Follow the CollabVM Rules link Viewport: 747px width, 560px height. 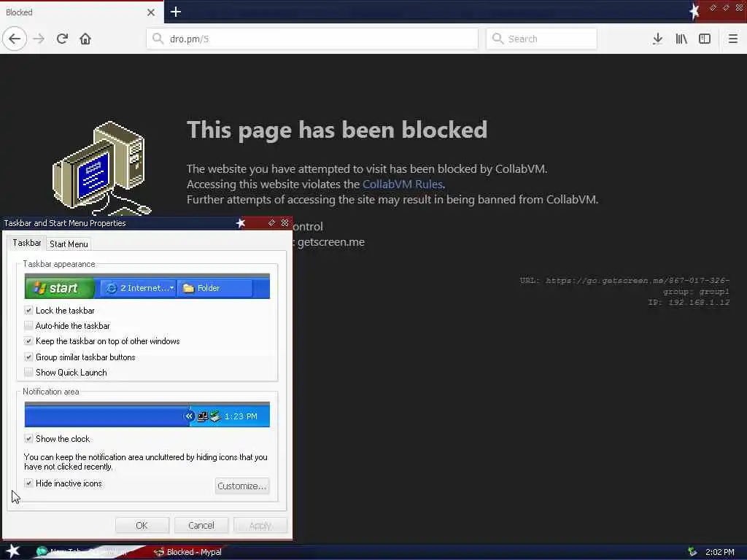403,184
